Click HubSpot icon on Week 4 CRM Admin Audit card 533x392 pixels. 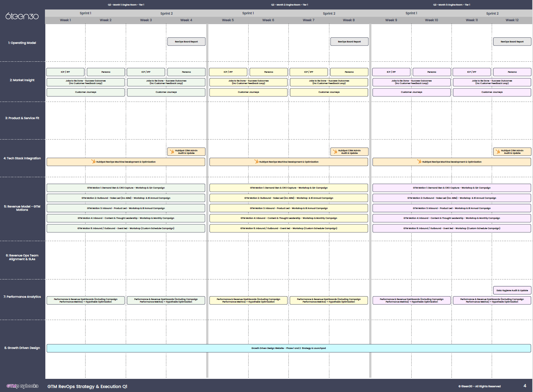point(172,152)
